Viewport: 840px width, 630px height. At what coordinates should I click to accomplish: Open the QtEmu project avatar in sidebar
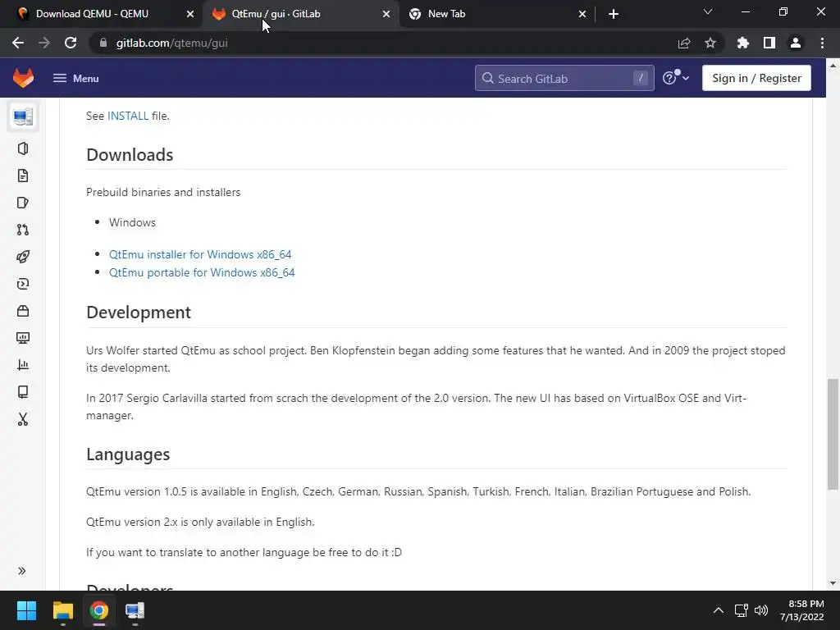pyautogui.click(x=23, y=116)
